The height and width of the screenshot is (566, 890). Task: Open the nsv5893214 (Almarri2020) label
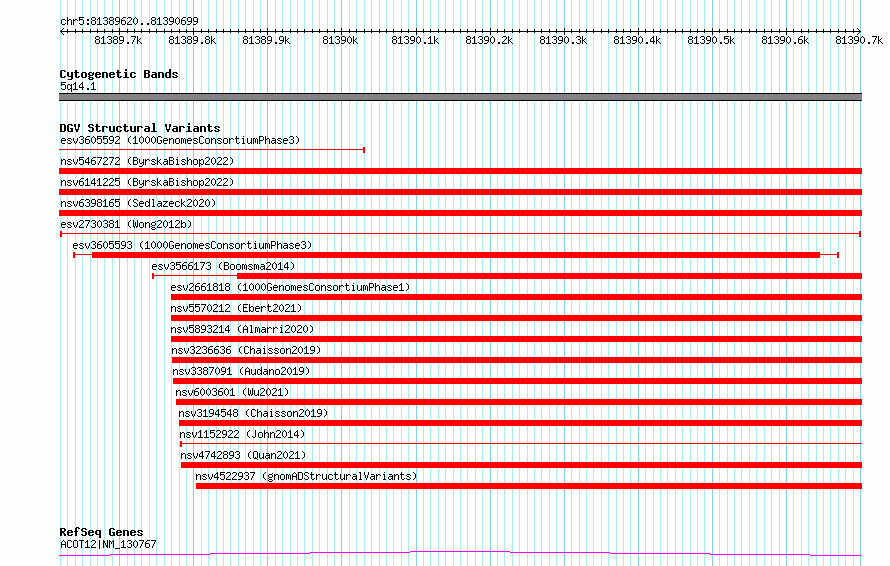pyautogui.click(x=242, y=329)
